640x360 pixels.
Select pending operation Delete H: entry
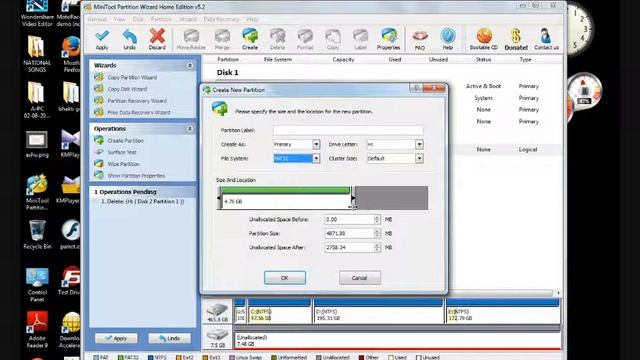pyautogui.click(x=142, y=202)
